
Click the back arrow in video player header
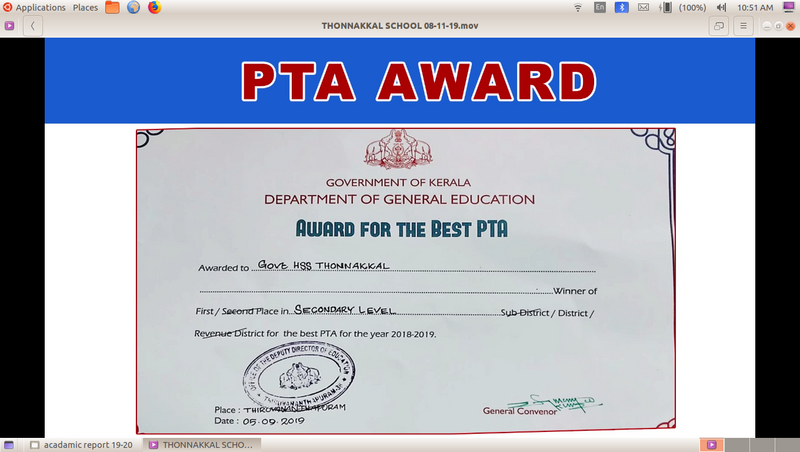pyautogui.click(x=35, y=26)
